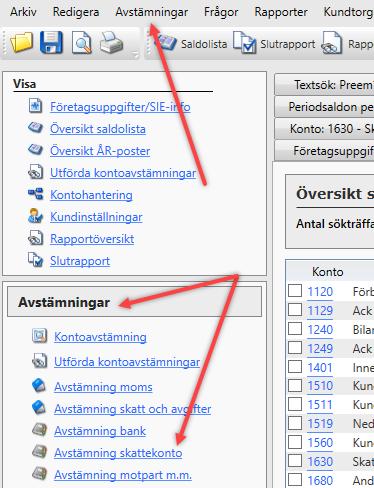Click the Saldolista toolbar label
The height and width of the screenshot is (488, 374).
tap(204, 44)
